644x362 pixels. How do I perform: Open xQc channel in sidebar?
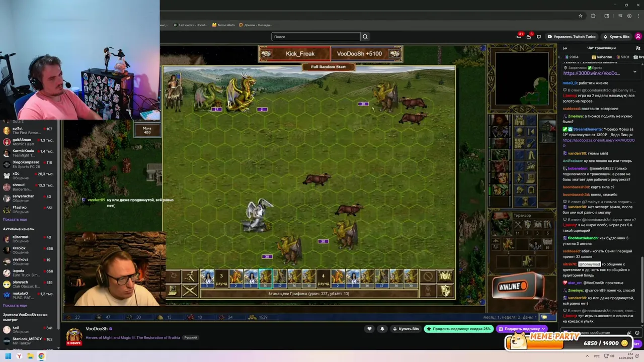pos(30,175)
